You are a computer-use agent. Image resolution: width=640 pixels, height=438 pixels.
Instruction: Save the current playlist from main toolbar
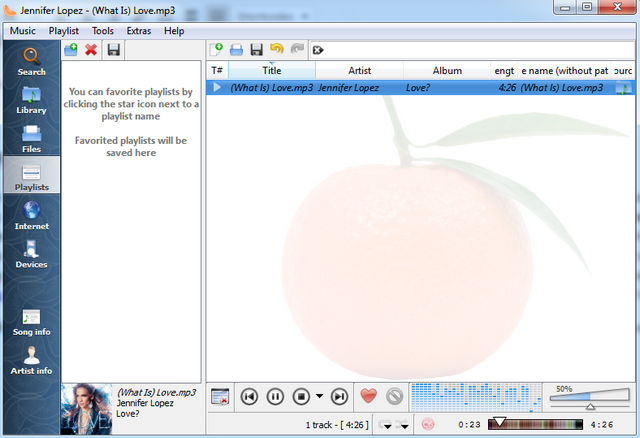(x=256, y=50)
